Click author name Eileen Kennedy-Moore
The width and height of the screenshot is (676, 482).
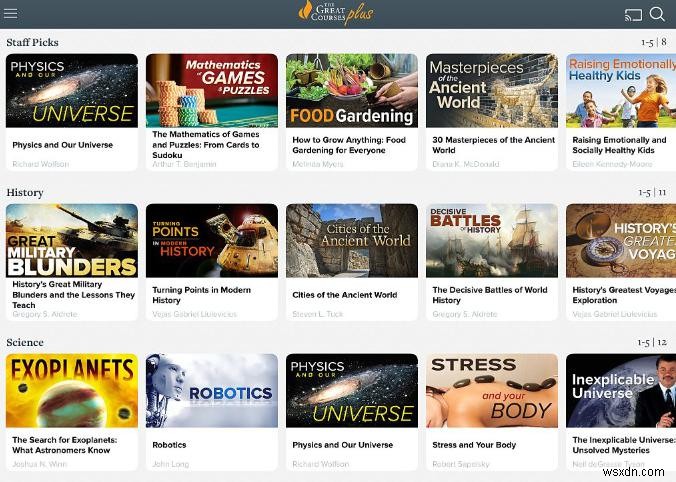(x=612, y=164)
